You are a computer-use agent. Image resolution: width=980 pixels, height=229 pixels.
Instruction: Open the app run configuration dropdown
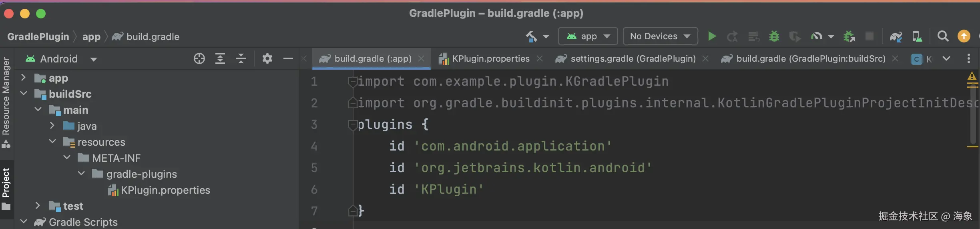click(588, 36)
